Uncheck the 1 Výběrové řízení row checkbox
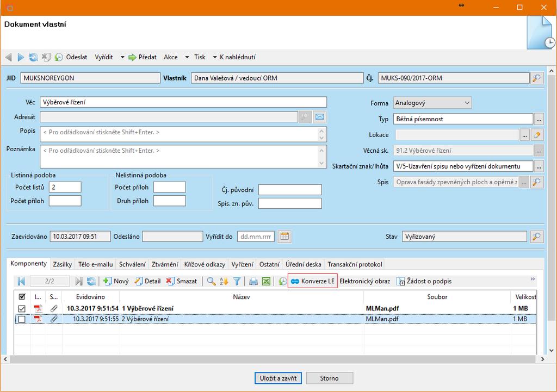The image size is (557, 392). tap(22, 309)
